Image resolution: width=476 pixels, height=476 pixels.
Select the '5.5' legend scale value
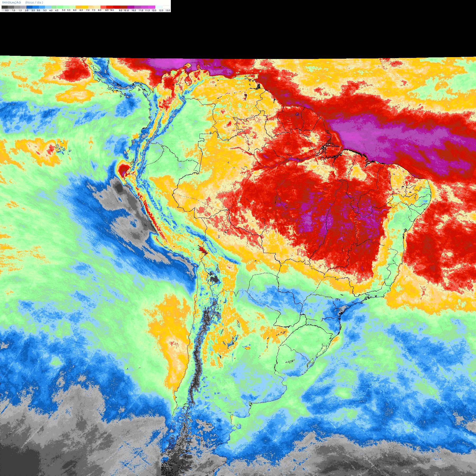coord(69,10)
